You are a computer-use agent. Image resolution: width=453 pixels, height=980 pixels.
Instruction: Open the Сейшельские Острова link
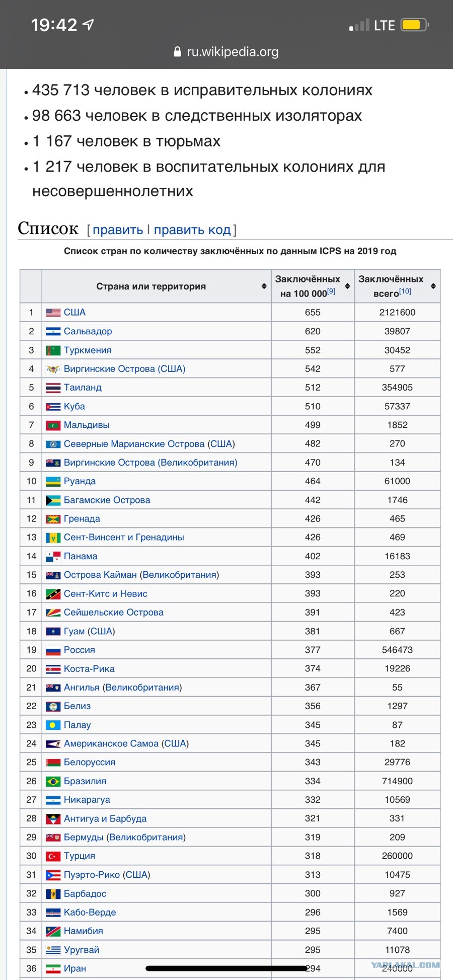pos(114,613)
